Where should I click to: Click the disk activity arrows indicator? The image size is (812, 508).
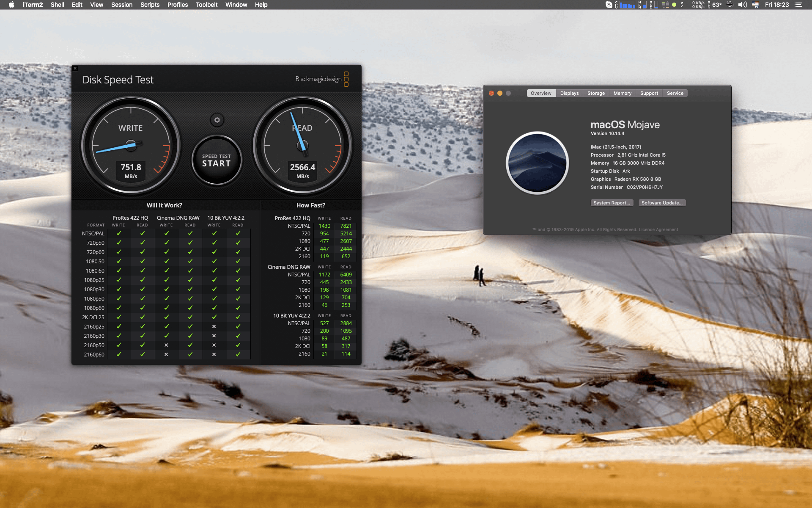666,5
